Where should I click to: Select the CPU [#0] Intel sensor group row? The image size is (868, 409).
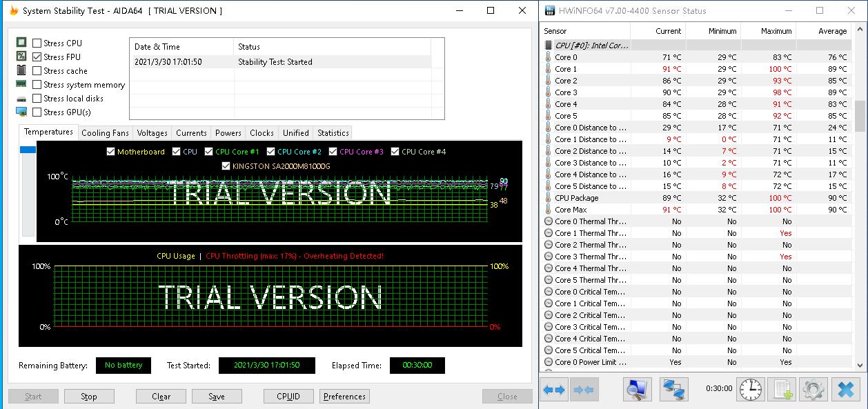click(x=592, y=46)
